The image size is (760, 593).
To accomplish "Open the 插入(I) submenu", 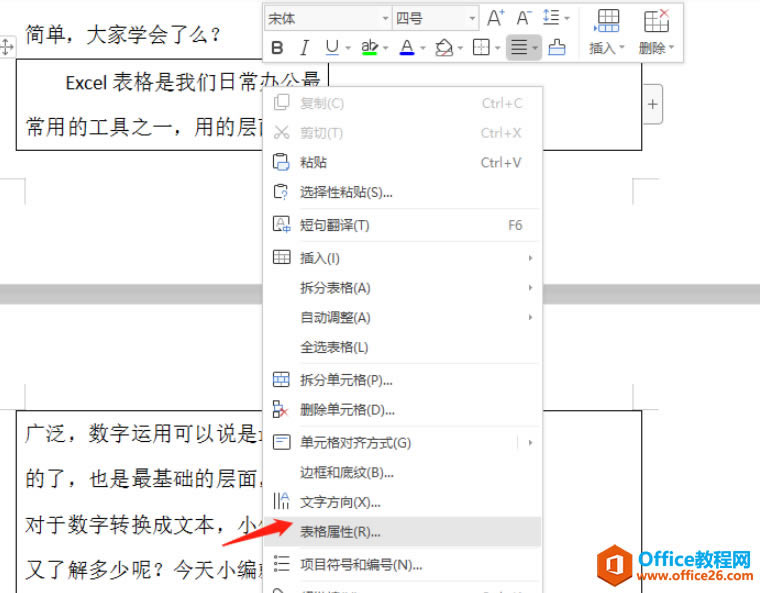I will pyautogui.click(x=402, y=258).
